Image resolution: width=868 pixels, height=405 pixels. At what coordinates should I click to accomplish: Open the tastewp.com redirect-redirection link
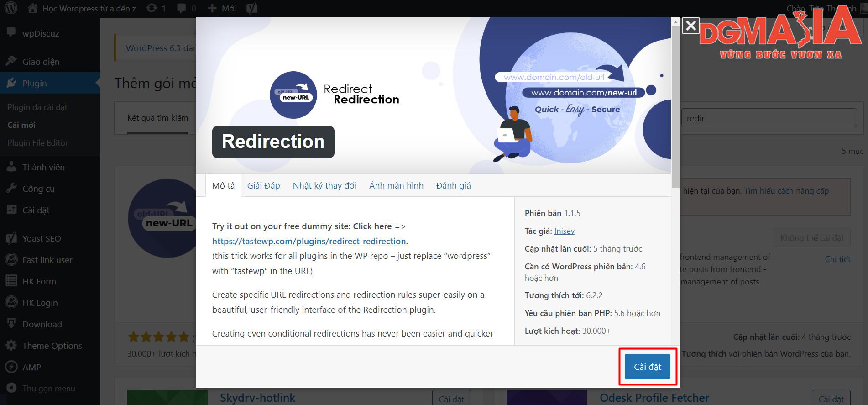click(x=309, y=241)
